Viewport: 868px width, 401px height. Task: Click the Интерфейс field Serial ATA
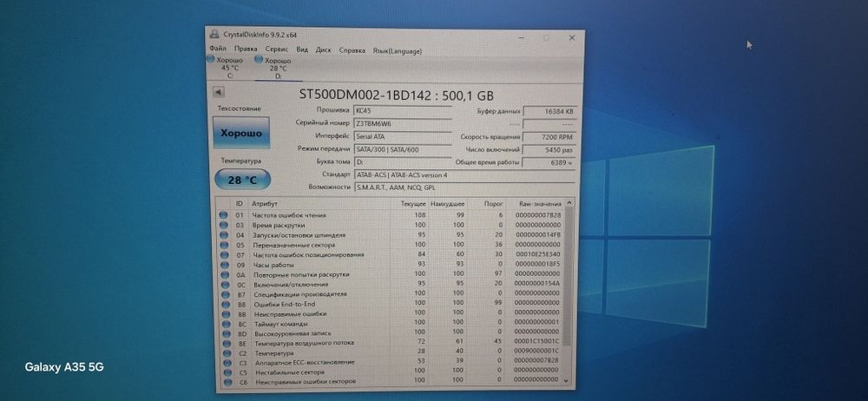(x=403, y=136)
